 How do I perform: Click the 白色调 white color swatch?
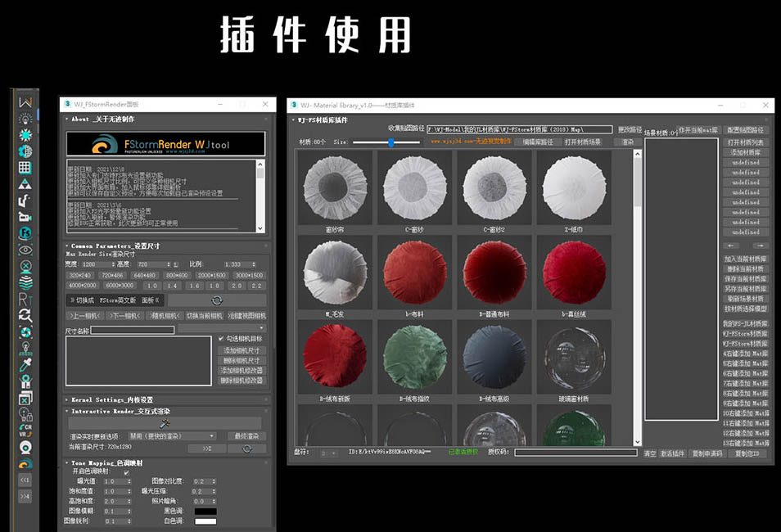tap(205, 521)
